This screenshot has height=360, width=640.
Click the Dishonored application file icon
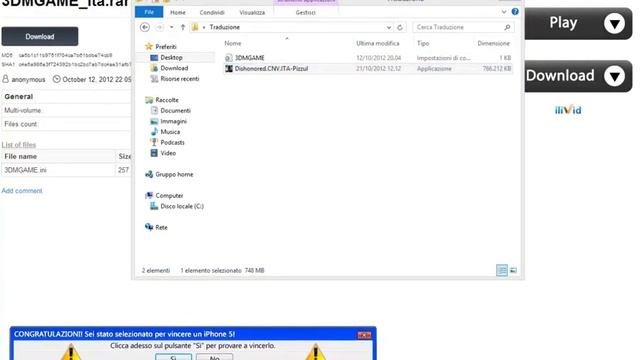(229, 69)
